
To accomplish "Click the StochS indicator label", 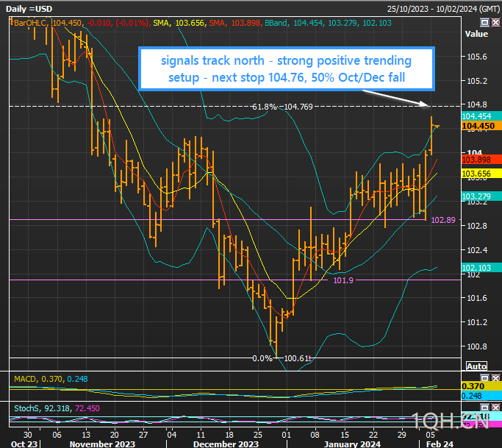I will pos(29,408).
